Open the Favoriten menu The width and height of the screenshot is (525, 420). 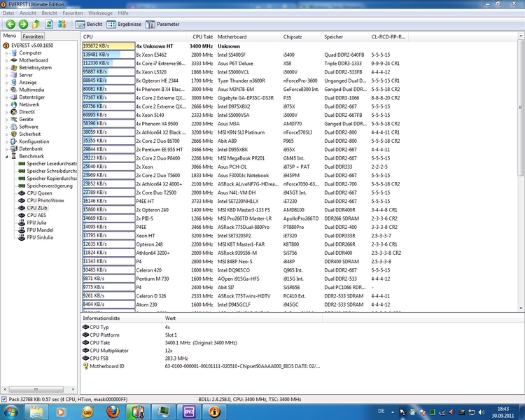[73, 13]
